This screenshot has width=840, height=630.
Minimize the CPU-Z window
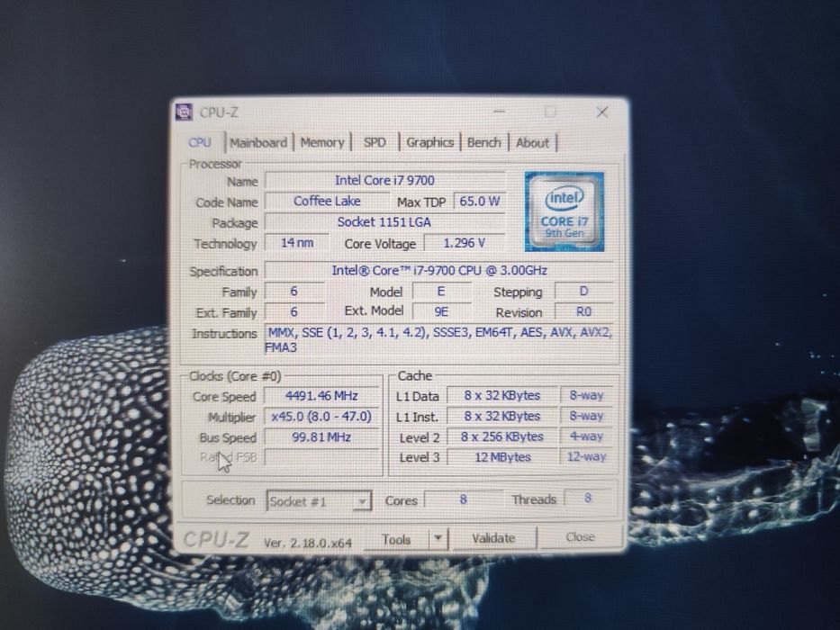coord(499,112)
